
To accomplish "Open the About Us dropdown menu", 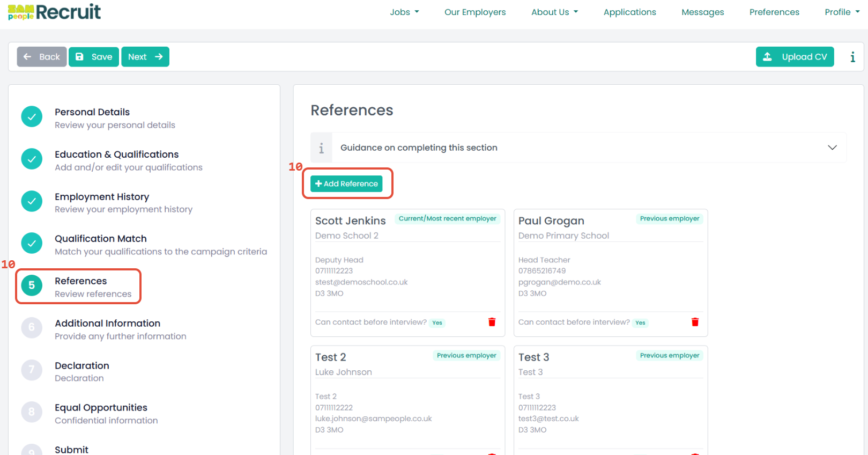I will 554,12.
